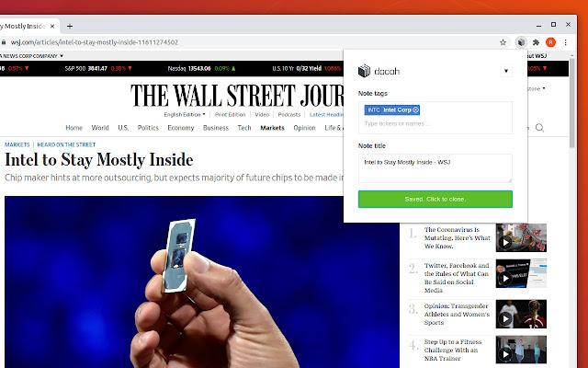Viewport: 588px width, 368px height.
Task: Click the docoh extension icon in toolbar
Action: pos(521,42)
